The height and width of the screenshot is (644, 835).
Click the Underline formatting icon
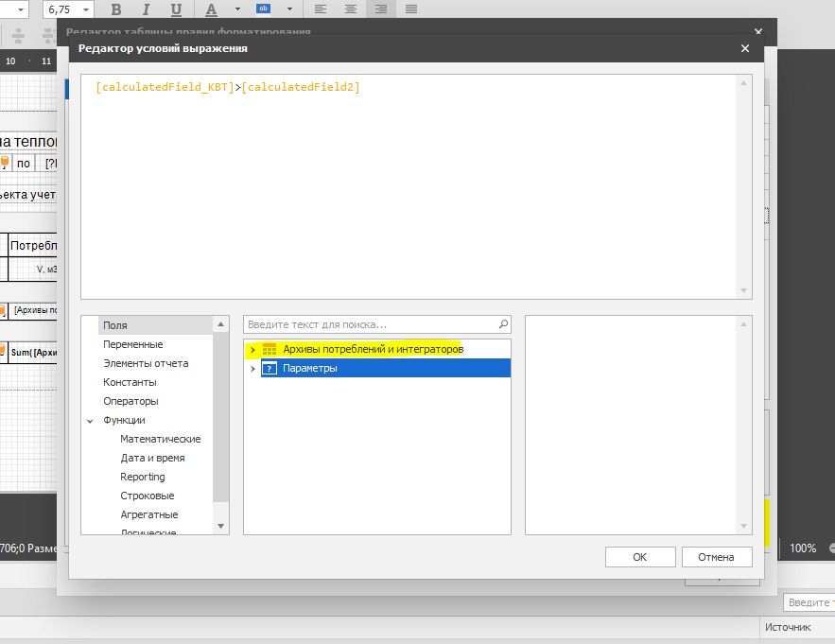[176, 9]
